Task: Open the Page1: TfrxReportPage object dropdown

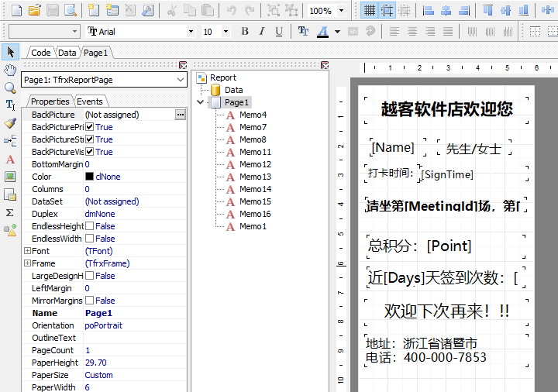Action: click(181, 80)
